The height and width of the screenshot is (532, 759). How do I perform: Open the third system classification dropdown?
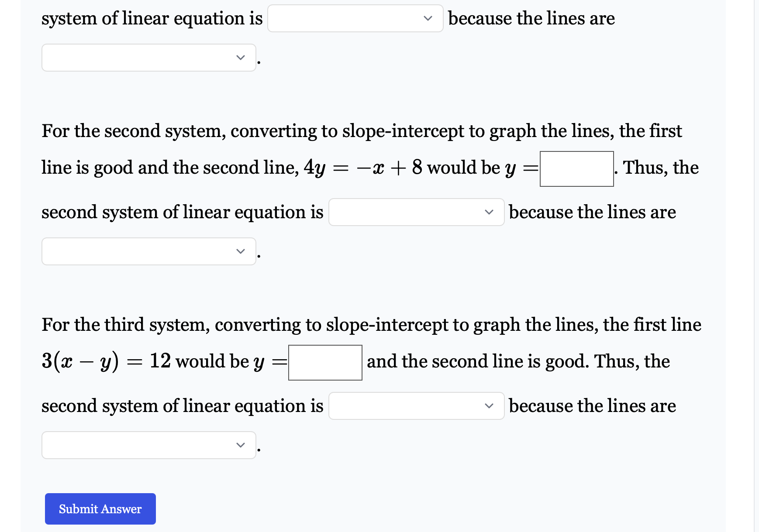click(x=416, y=406)
